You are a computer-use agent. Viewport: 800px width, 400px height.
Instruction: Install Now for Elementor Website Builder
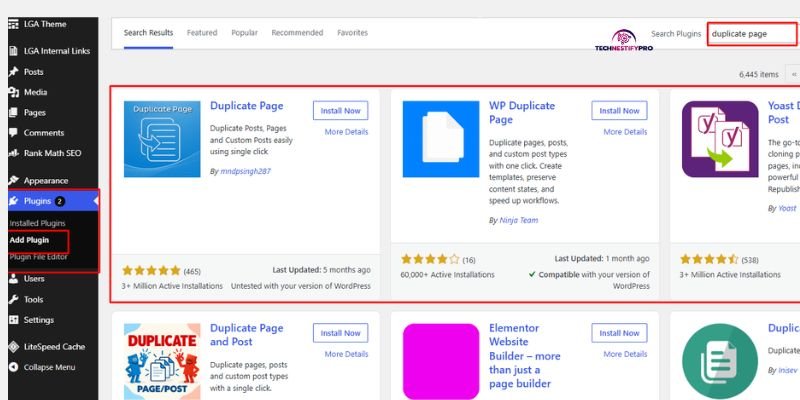(619, 333)
